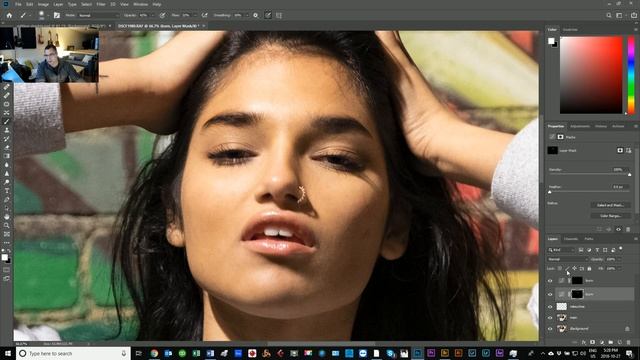The image size is (640, 360).
Task: Toggle the symmetry paint options icon
Action: point(279,16)
